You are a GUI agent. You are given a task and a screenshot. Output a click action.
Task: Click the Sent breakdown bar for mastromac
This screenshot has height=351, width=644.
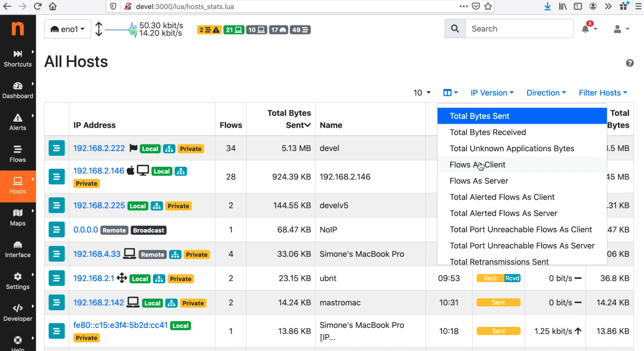tap(498, 303)
